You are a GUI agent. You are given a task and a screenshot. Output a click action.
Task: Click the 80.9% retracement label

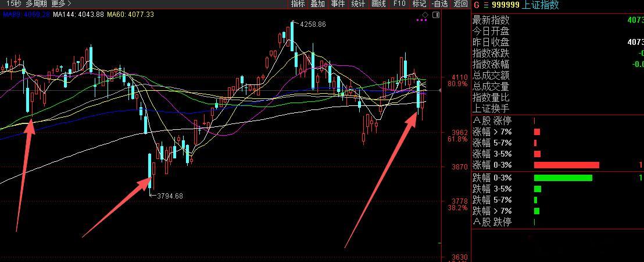457,84
